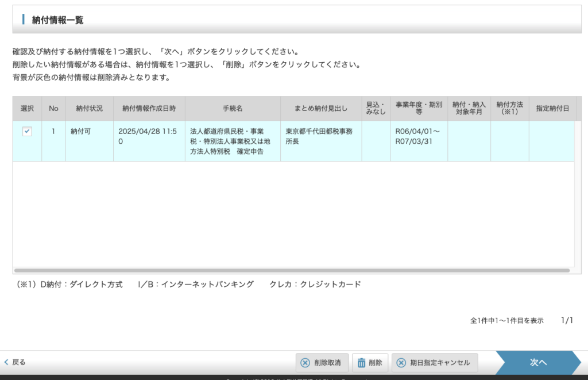Click the 納付状況 column header
The height and width of the screenshot is (380, 588).
pos(89,108)
